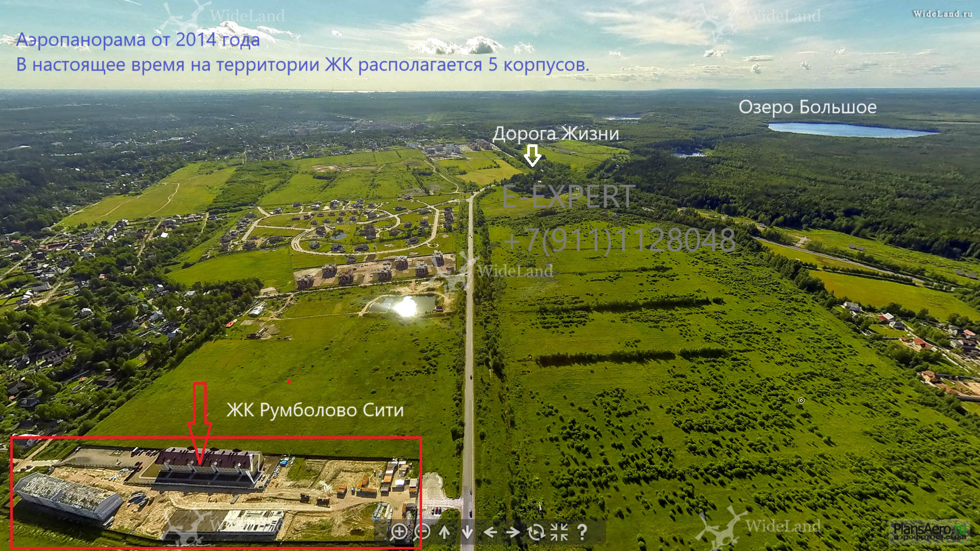The height and width of the screenshot is (551, 980).
Task: Click the Озеро Большое lake label
Action: [807, 107]
